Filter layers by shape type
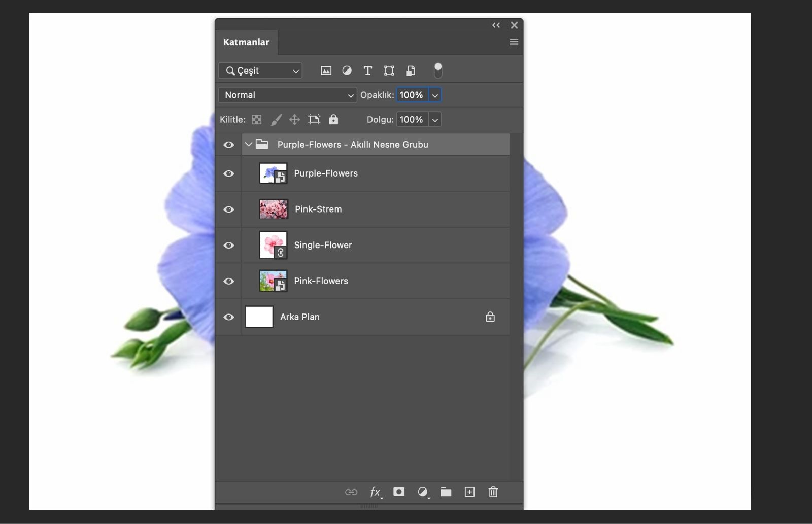 [389, 71]
